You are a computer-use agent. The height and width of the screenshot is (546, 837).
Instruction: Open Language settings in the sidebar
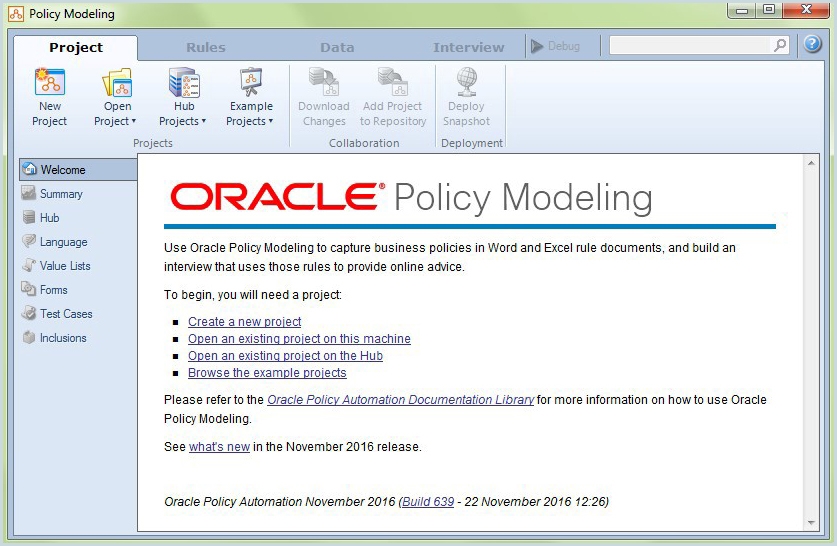[63, 242]
